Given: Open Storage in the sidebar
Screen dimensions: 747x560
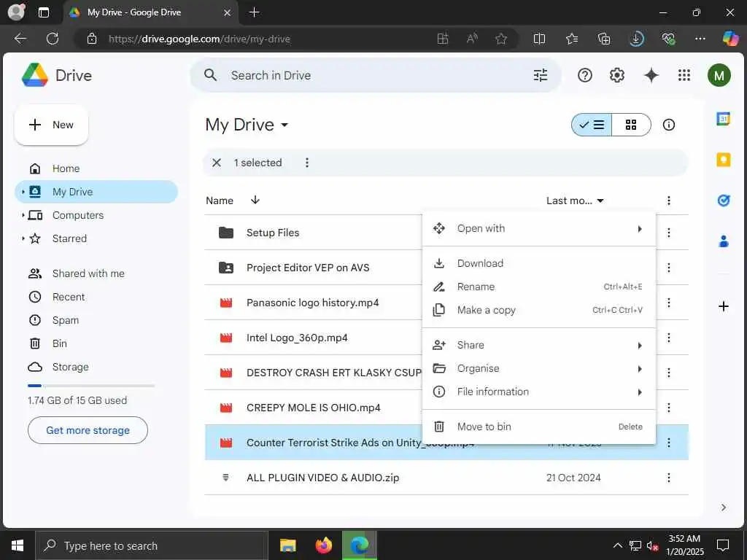Looking at the screenshot, I should point(96,367).
